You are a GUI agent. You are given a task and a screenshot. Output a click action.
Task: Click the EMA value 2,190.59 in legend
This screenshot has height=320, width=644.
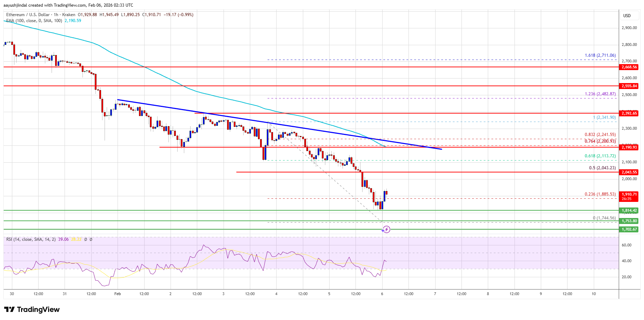coord(73,21)
